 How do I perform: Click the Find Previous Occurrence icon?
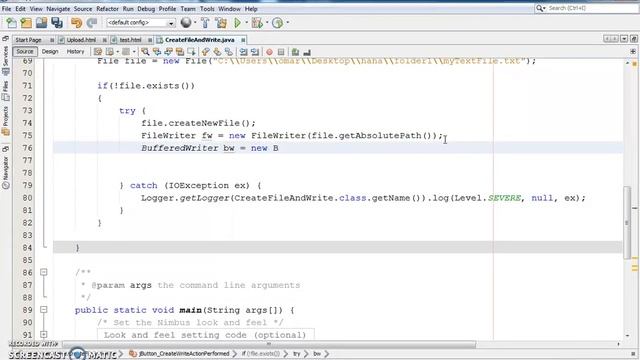(157, 52)
